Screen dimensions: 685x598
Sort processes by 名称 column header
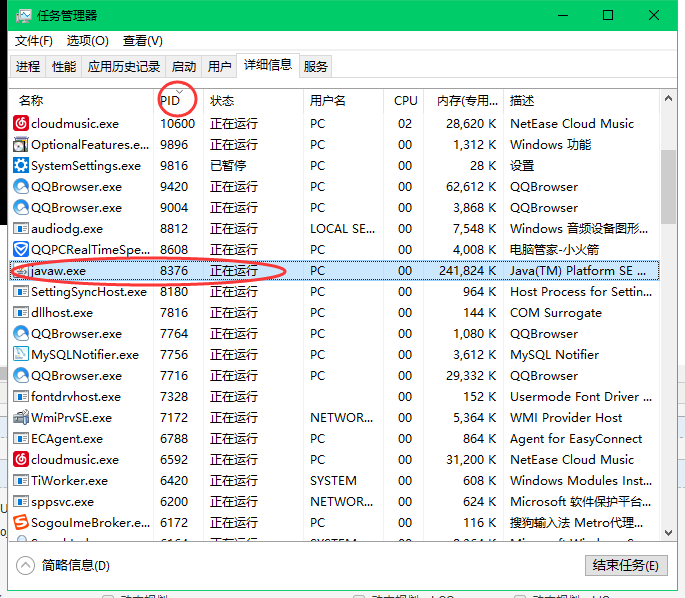[81, 101]
